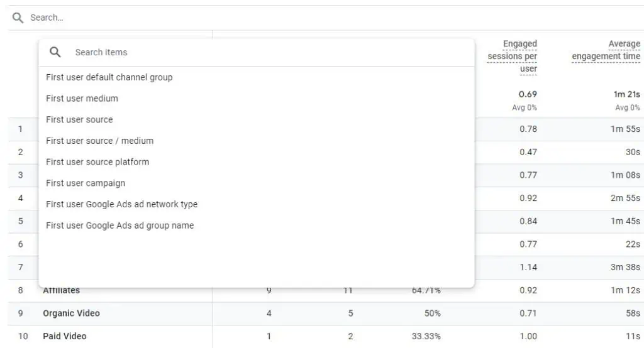Viewport: 644px width, 348px height.
Task: Pick First user source / medium
Action: (x=100, y=141)
